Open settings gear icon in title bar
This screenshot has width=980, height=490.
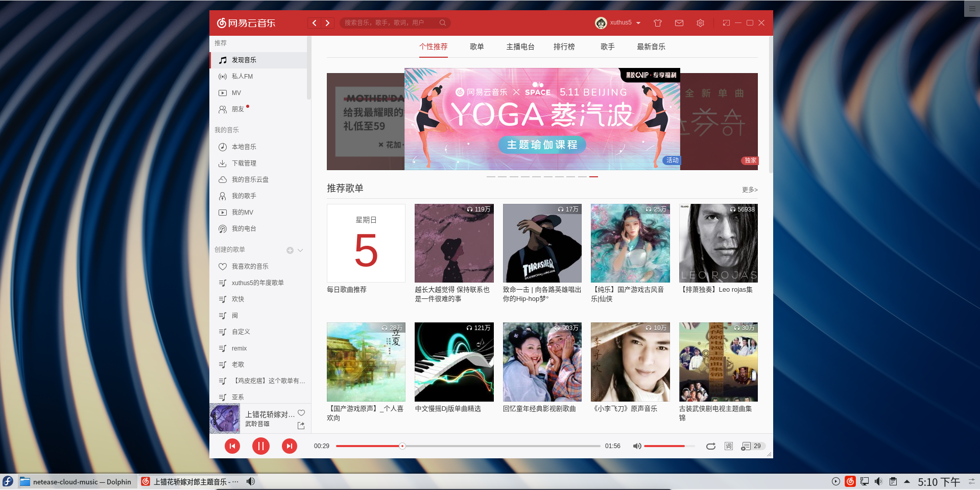(x=700, y=23)
